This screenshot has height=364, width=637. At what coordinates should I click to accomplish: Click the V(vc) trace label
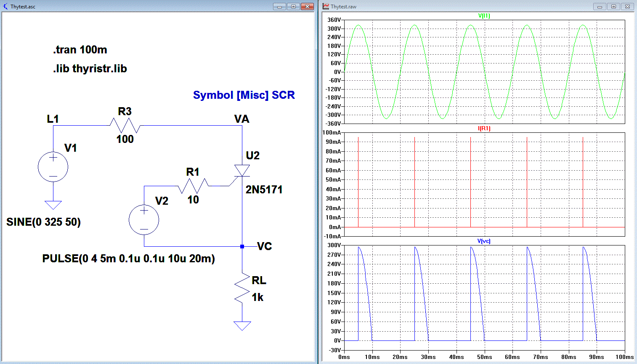[484, 241]
